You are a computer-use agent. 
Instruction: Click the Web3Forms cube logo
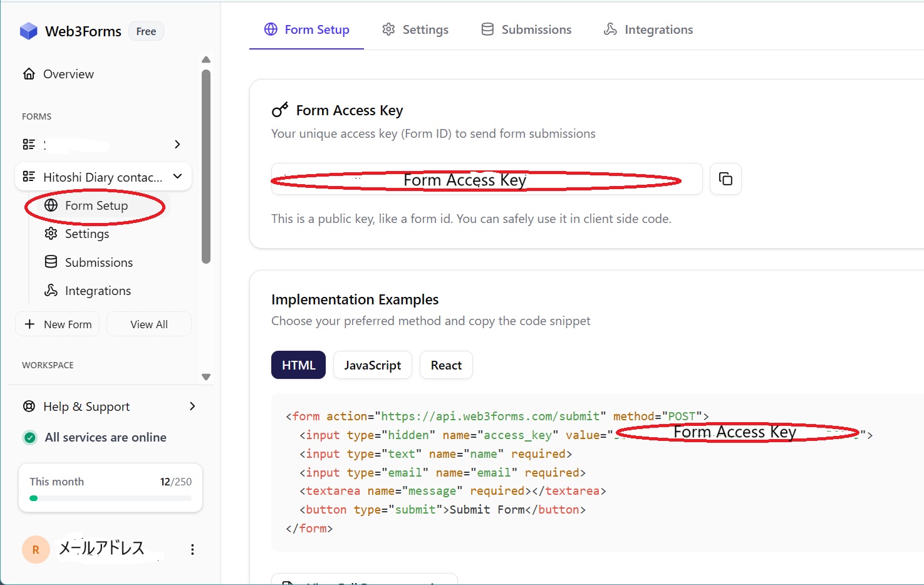[x=29, y=31]
